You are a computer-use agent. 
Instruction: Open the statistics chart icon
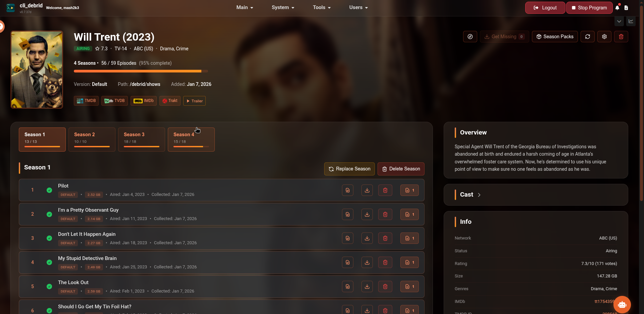point(631,21)
